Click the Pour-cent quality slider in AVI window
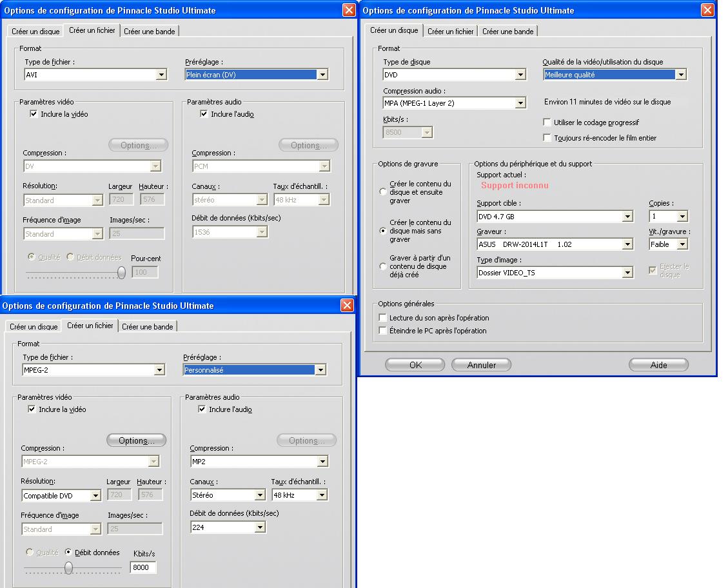 [122, 273]
